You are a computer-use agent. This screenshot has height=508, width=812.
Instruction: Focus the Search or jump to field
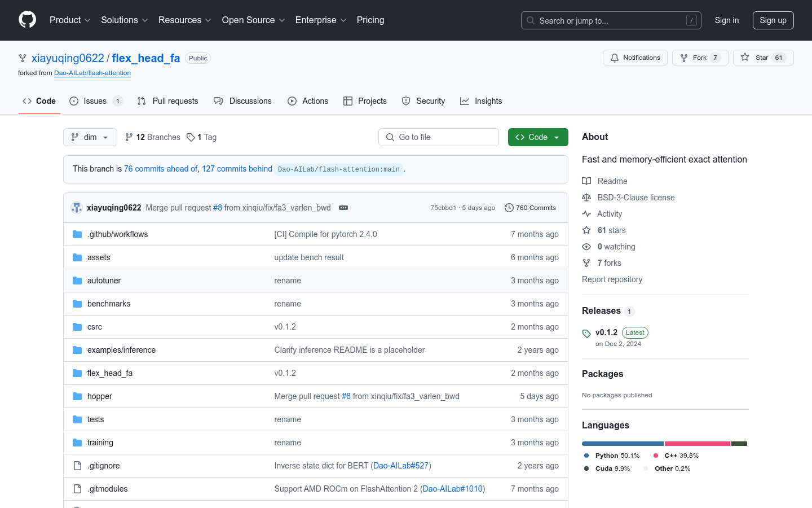[x=611, y=20]
